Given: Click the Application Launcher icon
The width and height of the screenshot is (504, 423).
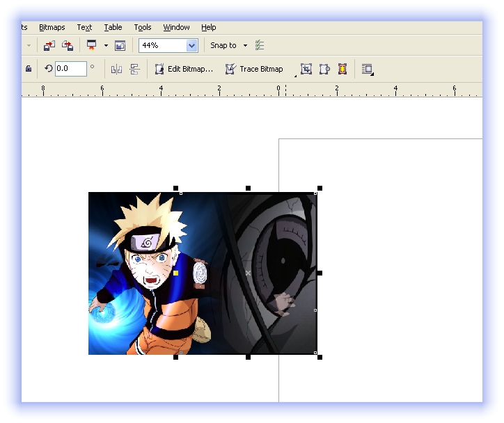Looking at the screenshot, I should [92, 45].
